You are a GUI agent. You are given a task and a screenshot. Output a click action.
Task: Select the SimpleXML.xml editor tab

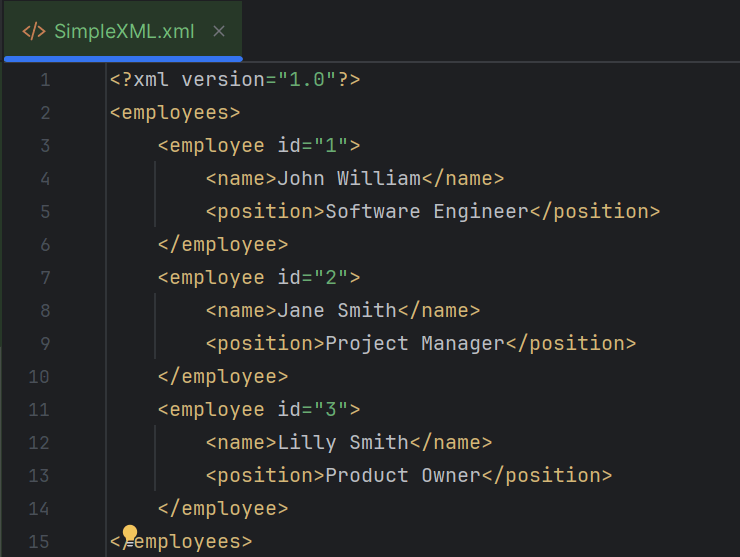(x=125, y=31)
